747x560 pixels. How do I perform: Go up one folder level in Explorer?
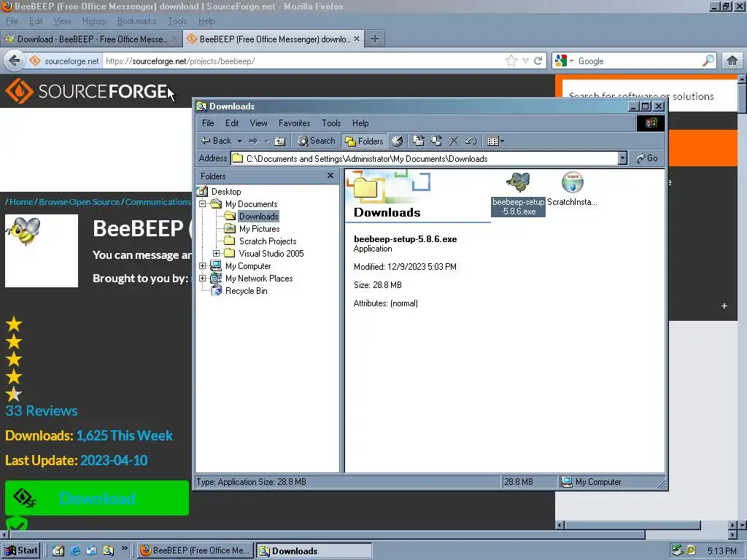[x=280, y=141]
